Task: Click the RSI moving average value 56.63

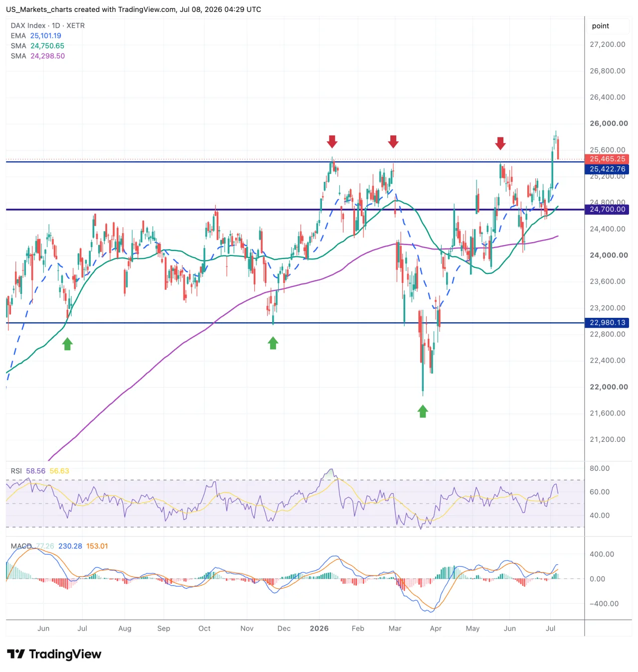Action: 59,471
